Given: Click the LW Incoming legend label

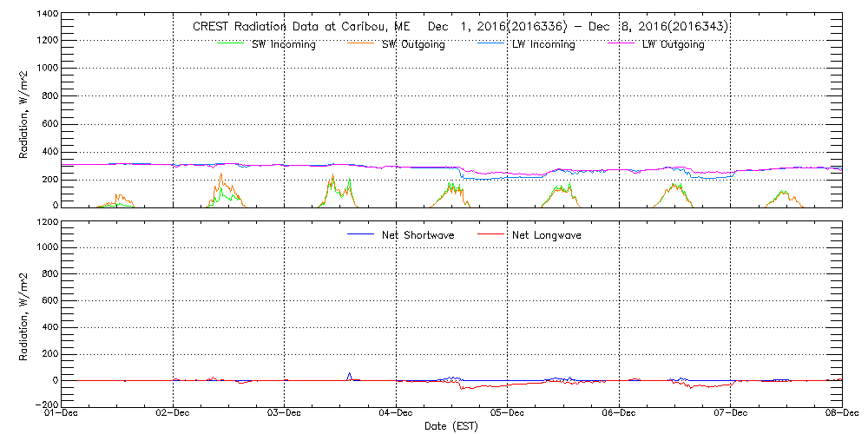Looking at the screenshot, I should point(543,44).
